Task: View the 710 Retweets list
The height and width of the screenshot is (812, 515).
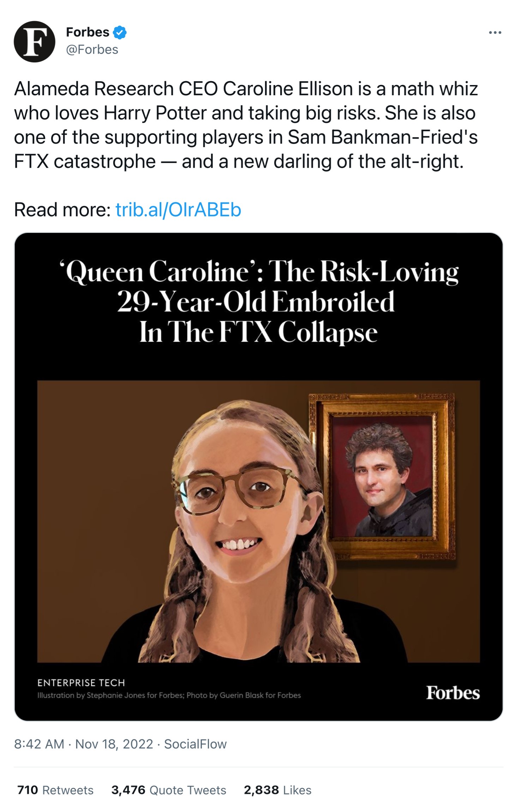Action: pos(55,790)
